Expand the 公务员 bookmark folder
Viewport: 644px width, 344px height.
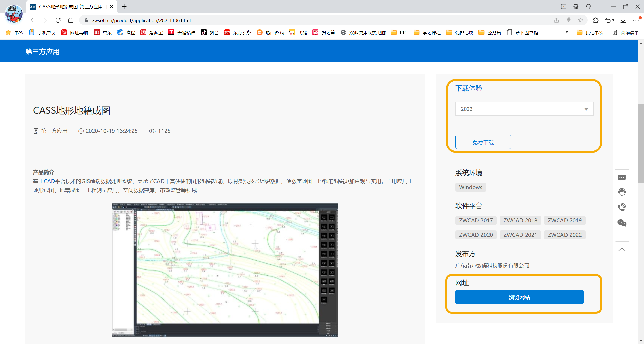coord(490,32)
